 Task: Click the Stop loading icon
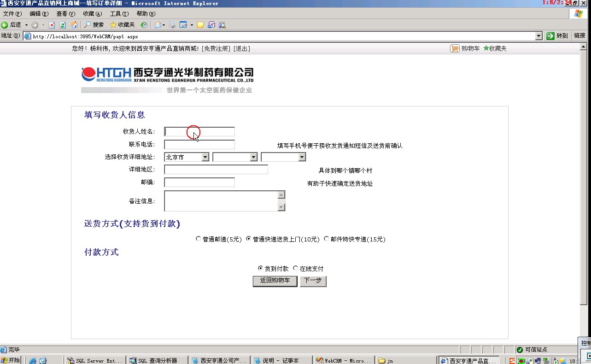pos(52,25)
